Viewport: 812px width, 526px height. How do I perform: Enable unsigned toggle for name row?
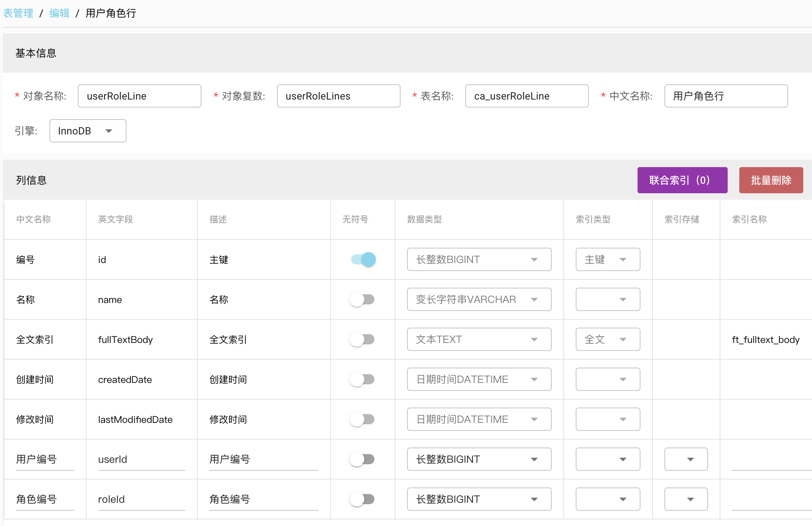tap(362, 299)
